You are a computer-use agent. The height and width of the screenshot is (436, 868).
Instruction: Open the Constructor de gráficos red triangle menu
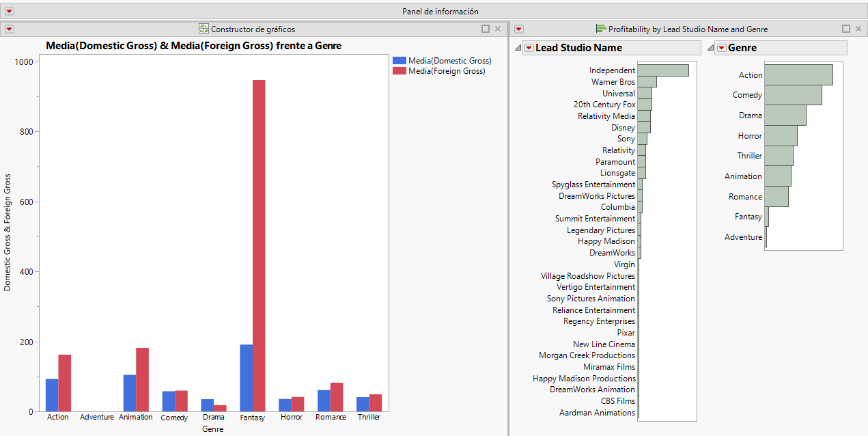tap(9, 29)
